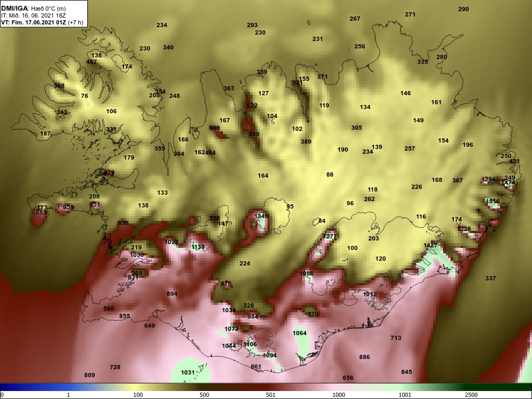Click the 305 value on the map
Screen dimensions: 532x399
tap(356, 128)
